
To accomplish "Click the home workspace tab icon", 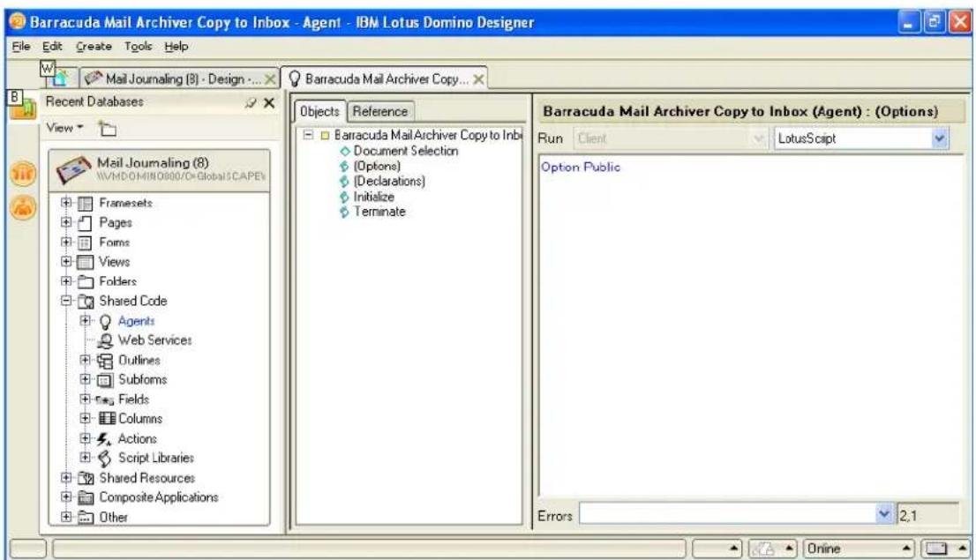I will tap(60, 78).
